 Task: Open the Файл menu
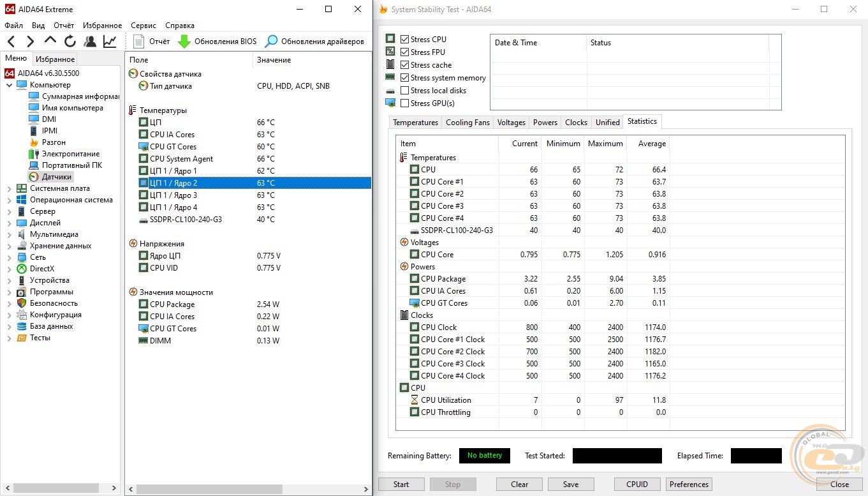13,26
